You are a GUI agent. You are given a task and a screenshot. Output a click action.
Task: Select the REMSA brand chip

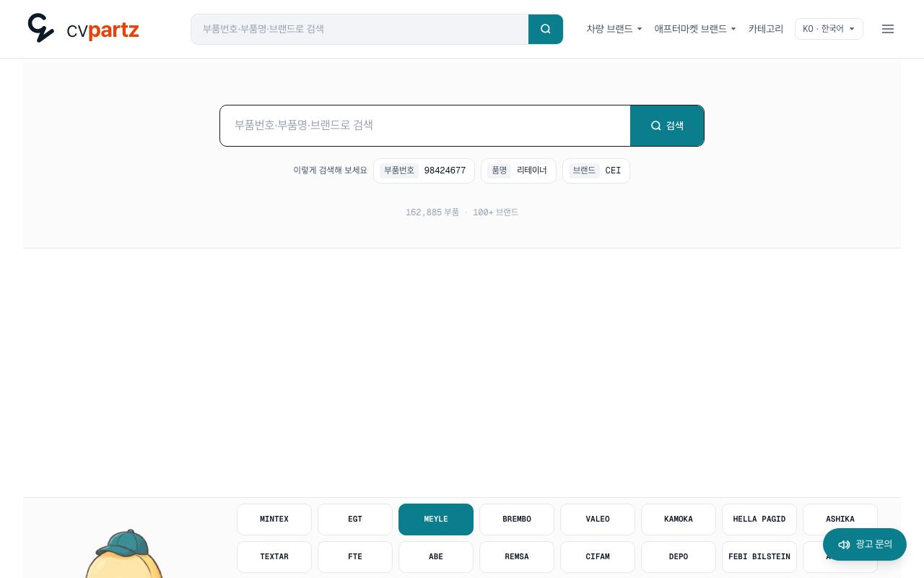tap(517, 557)
